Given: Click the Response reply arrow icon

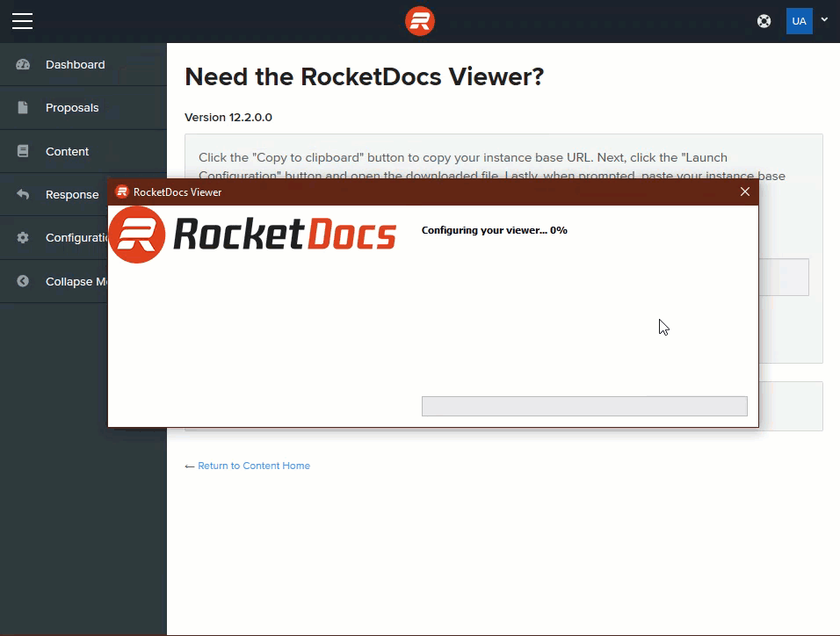Looking at the screenshot, I should click(x=23, y=194).
